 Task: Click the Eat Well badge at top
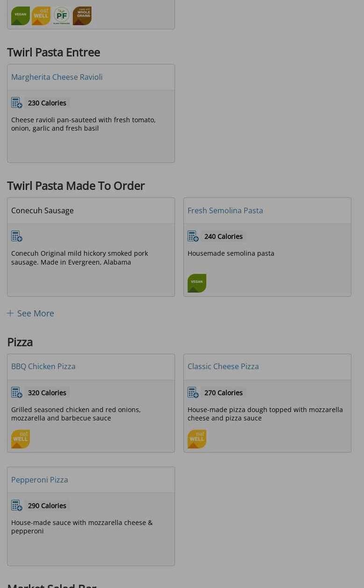(x=41, y=16)
